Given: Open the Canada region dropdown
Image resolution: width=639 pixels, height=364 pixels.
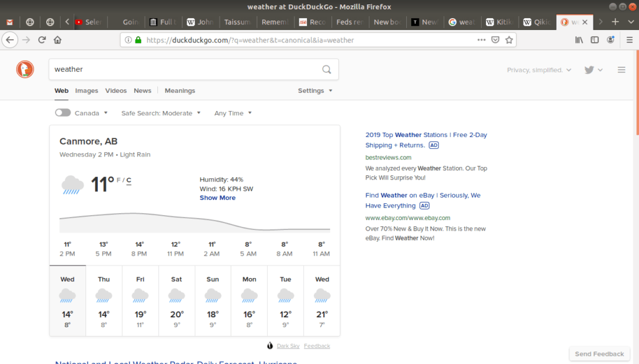Looking at the screenshot, I should (91, 113).
